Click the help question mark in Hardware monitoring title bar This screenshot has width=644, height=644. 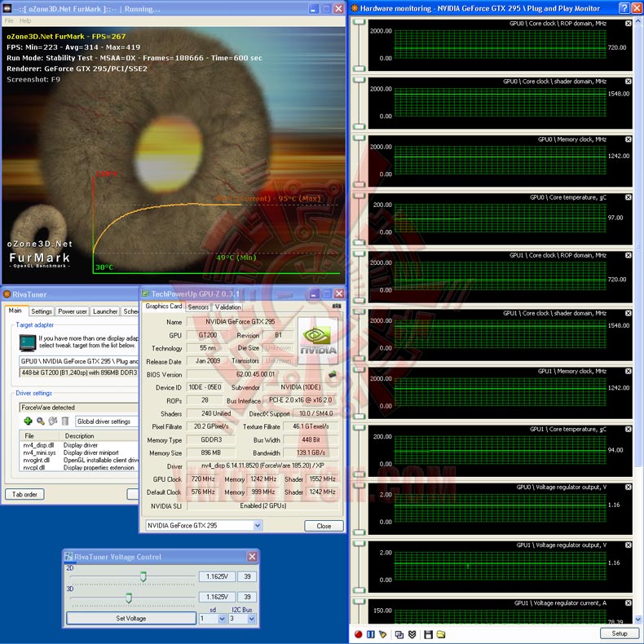coord(624,8)
